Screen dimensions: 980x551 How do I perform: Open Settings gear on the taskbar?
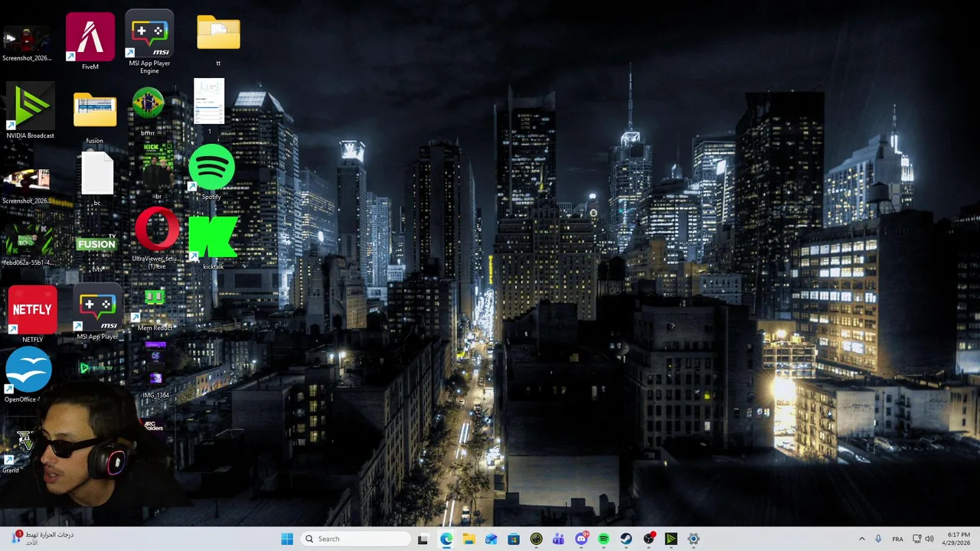click(693, 539)
